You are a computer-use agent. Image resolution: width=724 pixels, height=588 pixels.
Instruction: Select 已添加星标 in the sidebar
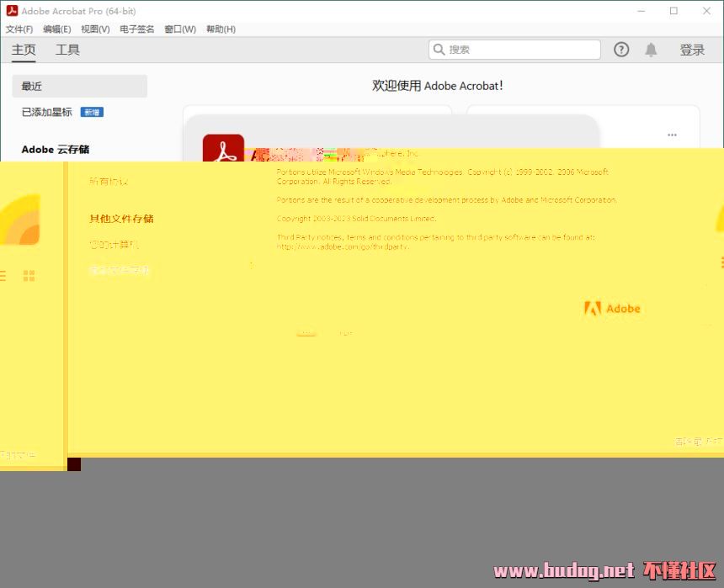click(47, 112)
